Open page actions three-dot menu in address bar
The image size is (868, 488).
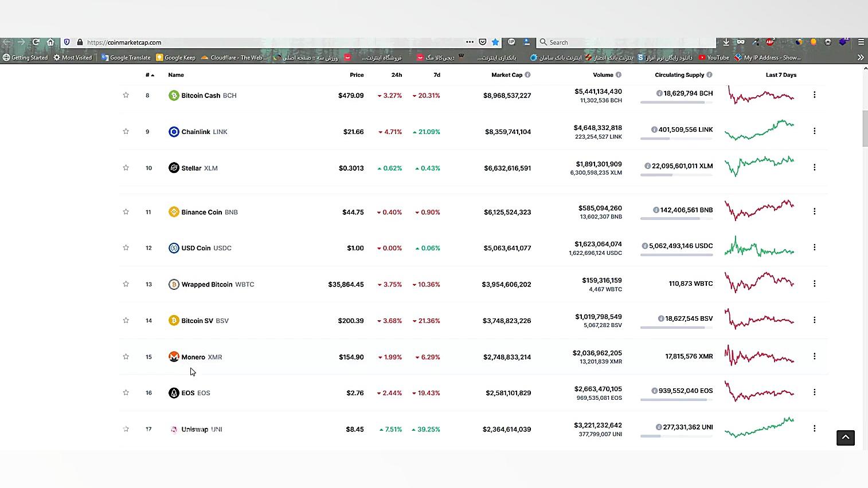coord(470,42)
